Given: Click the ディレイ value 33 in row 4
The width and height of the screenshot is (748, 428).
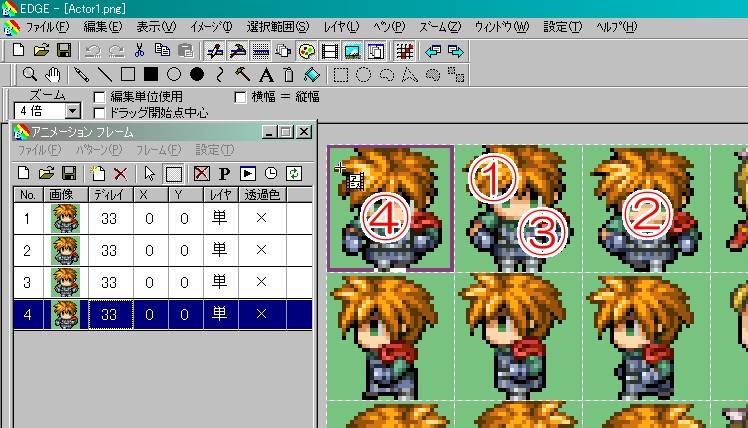Looking at the screenshot, I should pos(109,314).
